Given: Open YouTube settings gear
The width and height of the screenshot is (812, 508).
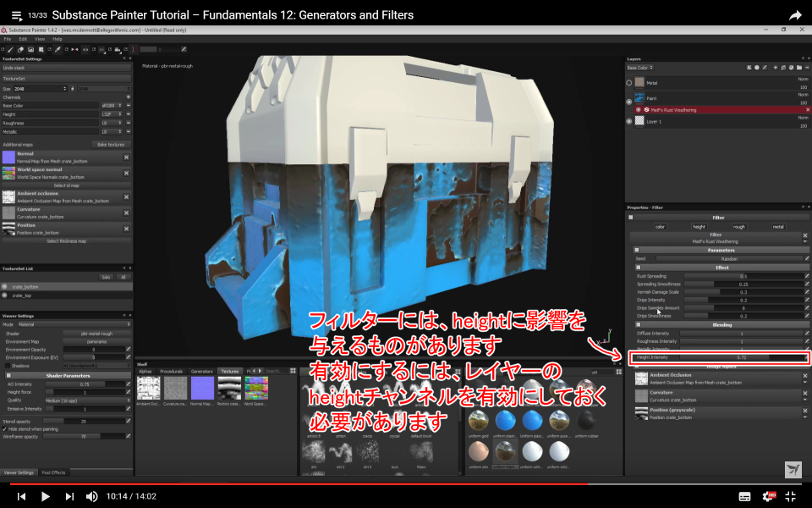Looking at the screenshot, I should [x=769, y=496].
